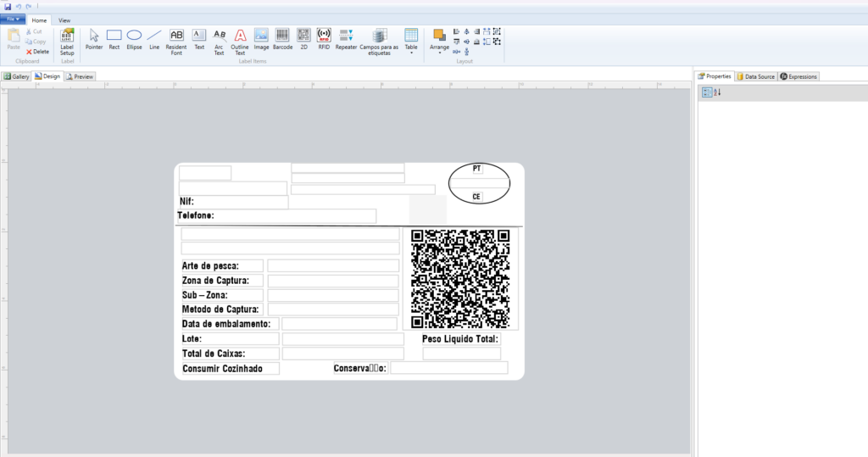This screenshot has width=868, height=457.
Task: Click Copy in the Clipboard group
Action: (x=36, y=42)
